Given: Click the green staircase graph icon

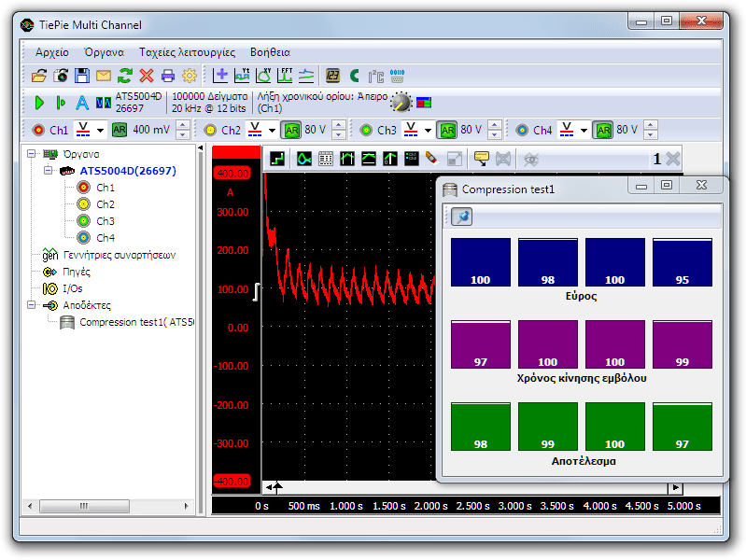Looking at the screenshot, I should [x=277, y=159].
